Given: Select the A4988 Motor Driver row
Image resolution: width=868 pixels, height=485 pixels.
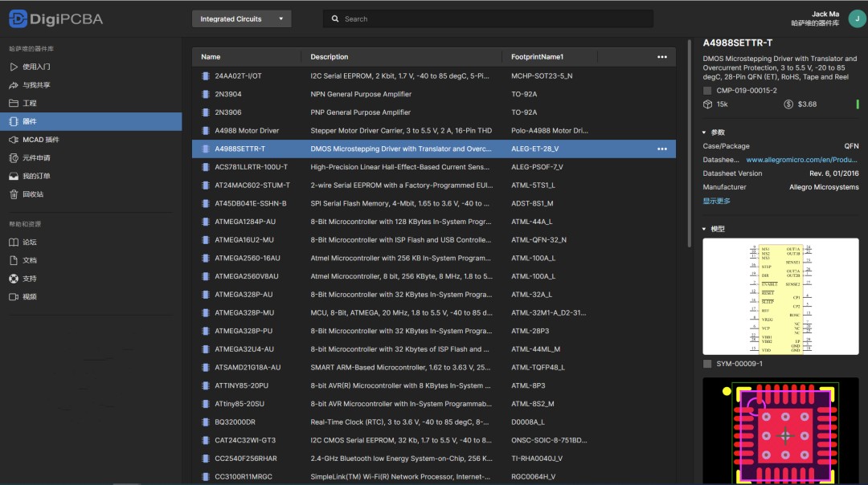Looking at the screenshot, I should coord(434,131).
